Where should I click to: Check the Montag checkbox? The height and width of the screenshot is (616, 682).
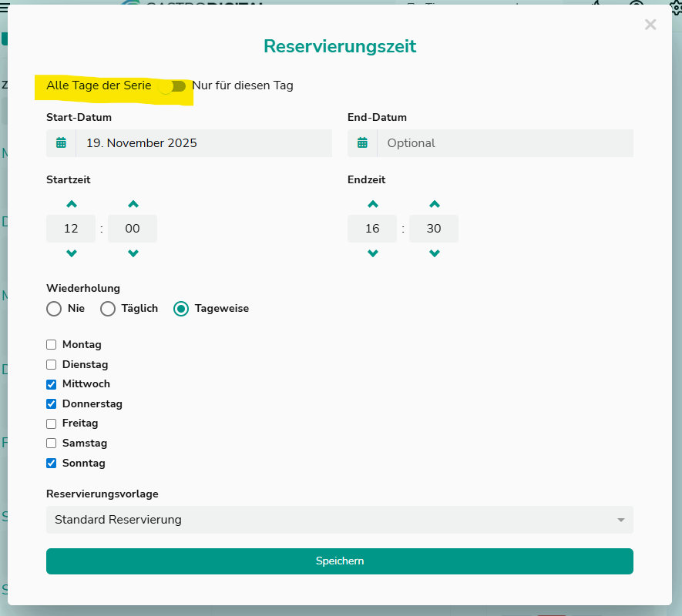point(52,345)
